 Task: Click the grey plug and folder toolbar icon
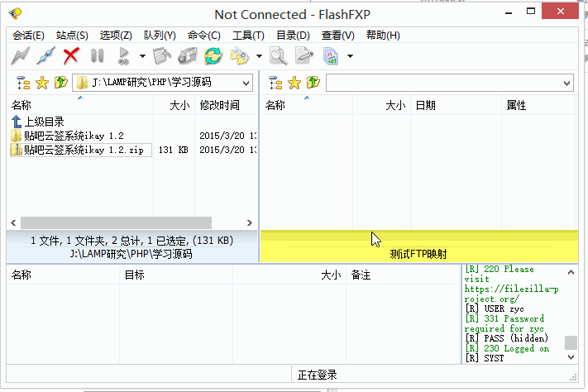coord(188,56)
